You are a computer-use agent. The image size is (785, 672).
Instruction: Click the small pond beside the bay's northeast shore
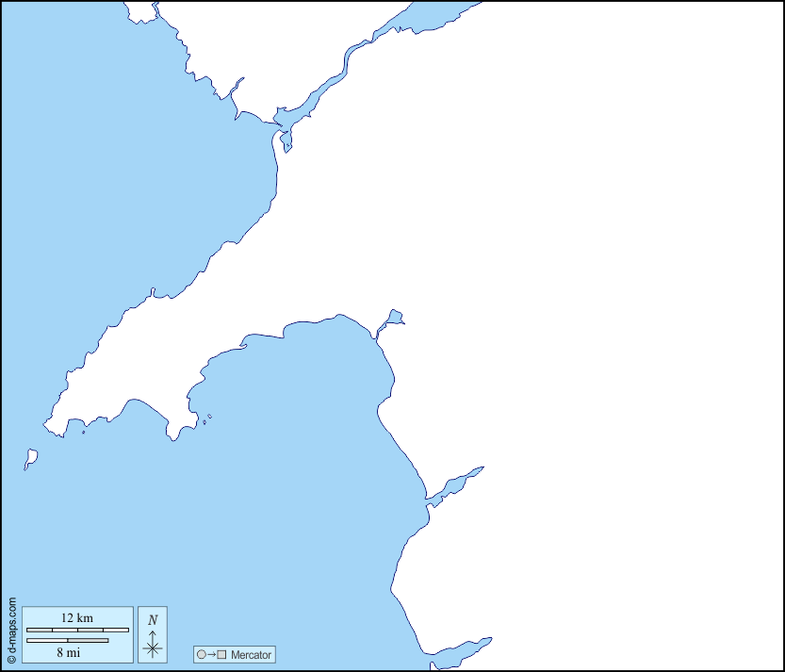point(395,316)
